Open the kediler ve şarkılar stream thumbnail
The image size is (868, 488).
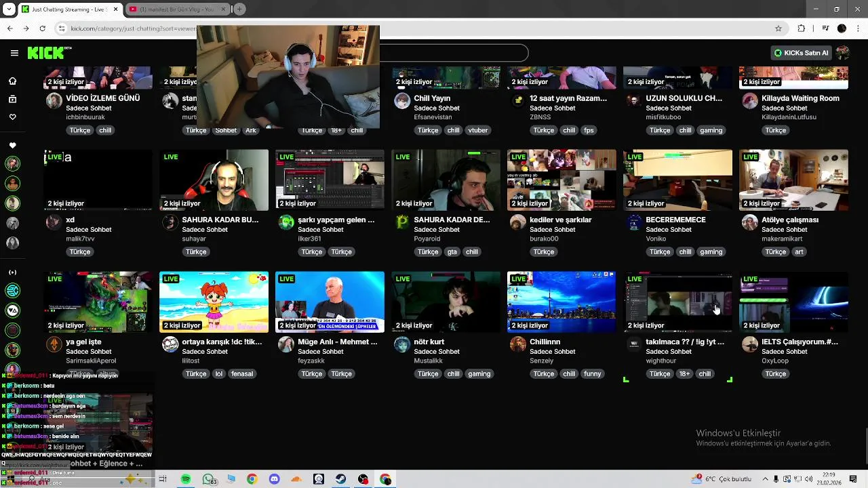[x=561, y=180]
